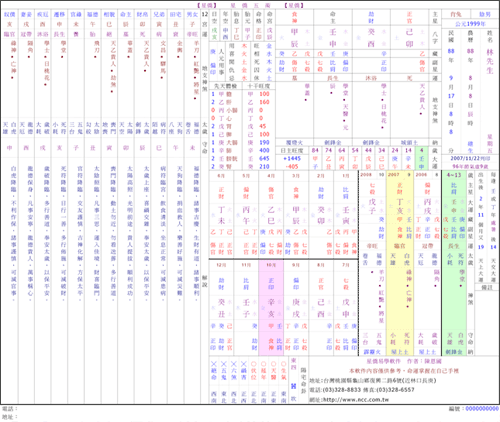The height and width of the screenshot is (422, 500).
Task: Select the 2006 year column header
Action: tap(427, 174)
